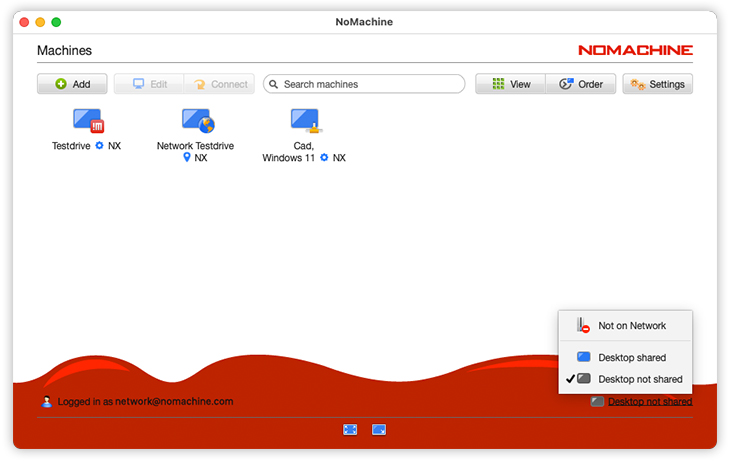Select the Cad, Windows 11 machine icon
The height and width of the screenshot is (461, 730).
pos(305,121)
